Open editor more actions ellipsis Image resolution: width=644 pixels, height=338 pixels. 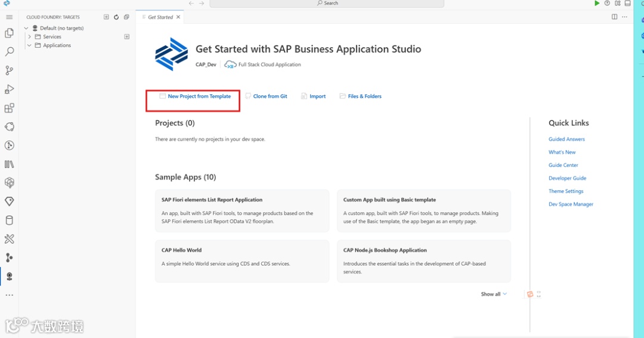[x=625, y=17]
